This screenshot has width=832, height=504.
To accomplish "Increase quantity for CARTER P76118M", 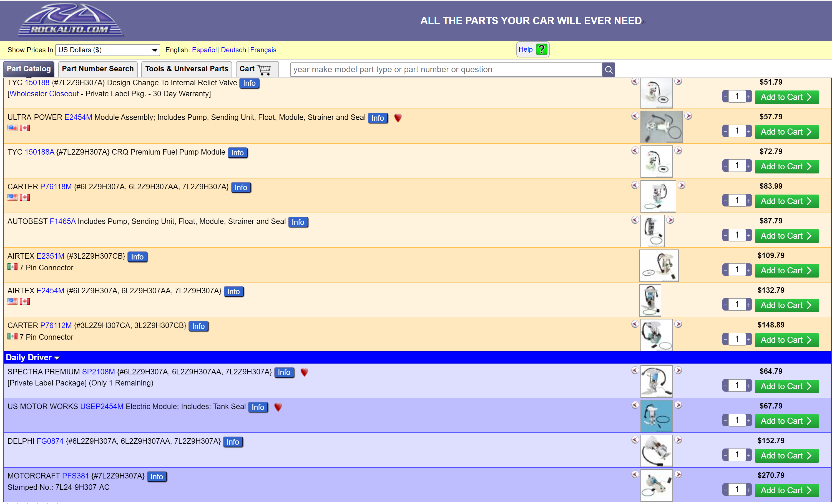I will pyautogui.click(x=749, y=201).
